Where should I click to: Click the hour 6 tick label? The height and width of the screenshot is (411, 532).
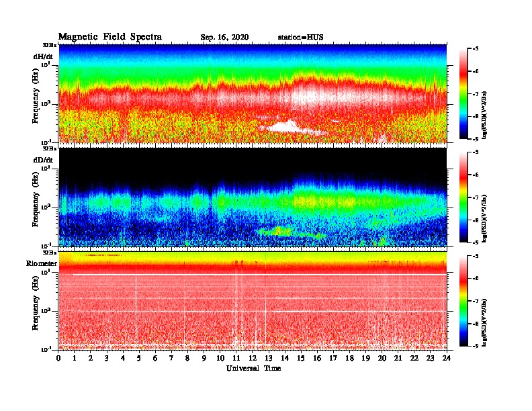[155, 358]
